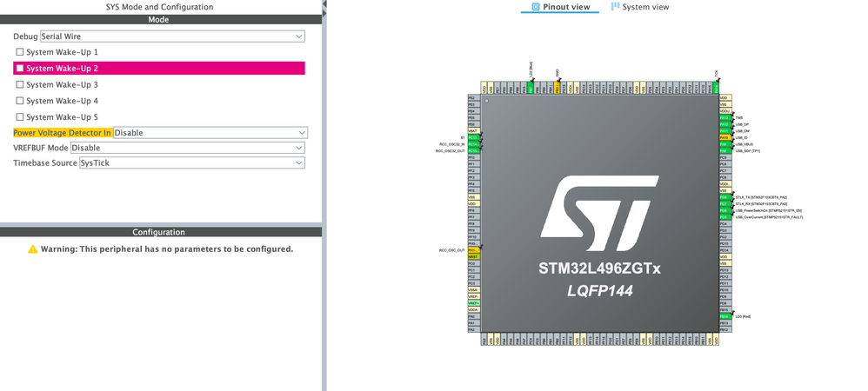Click the RCC_OSC_OUT signal label

click(x=452, y=250)
